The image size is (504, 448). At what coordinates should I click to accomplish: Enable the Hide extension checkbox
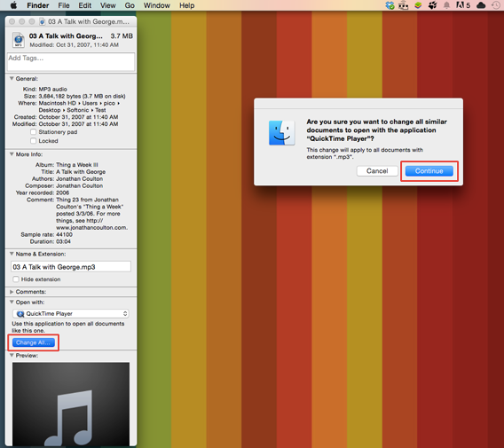pos(16,279)
